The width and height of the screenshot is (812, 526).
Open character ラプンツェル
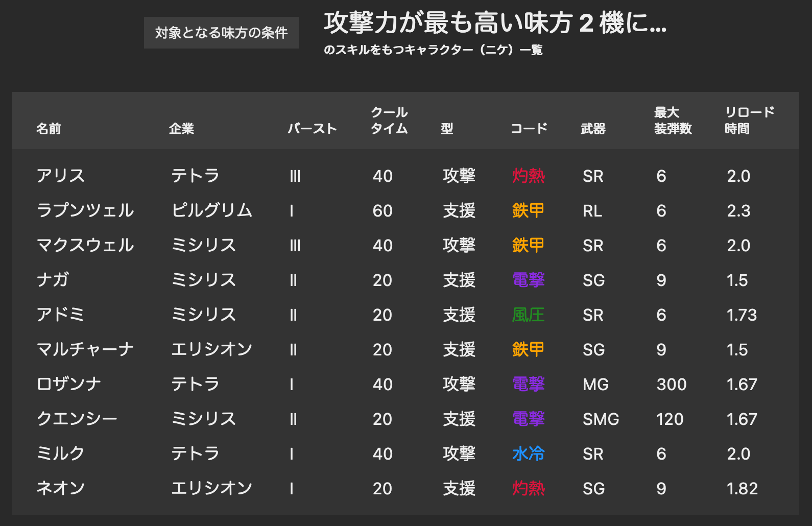pos(85,210)
